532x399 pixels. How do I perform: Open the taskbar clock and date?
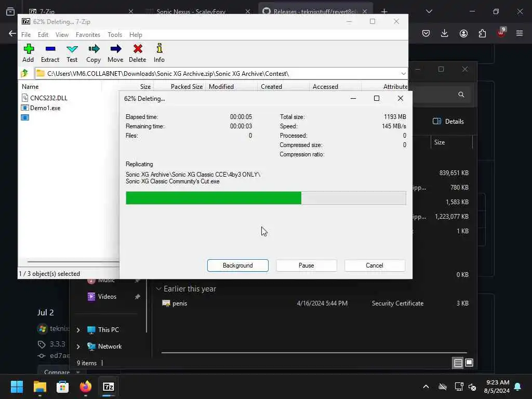[497, 387]
